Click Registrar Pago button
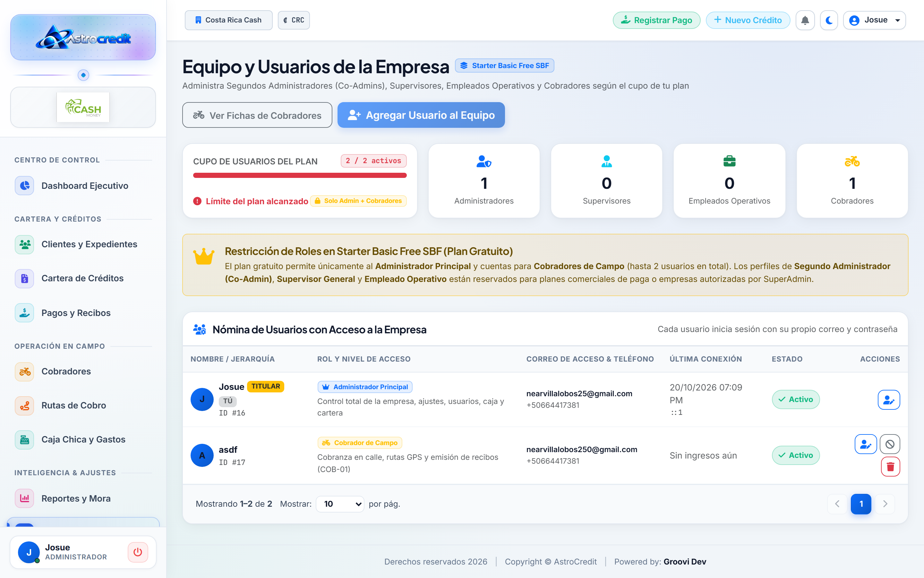Viewport: 924px width, 578px height. tap(656, 20)
